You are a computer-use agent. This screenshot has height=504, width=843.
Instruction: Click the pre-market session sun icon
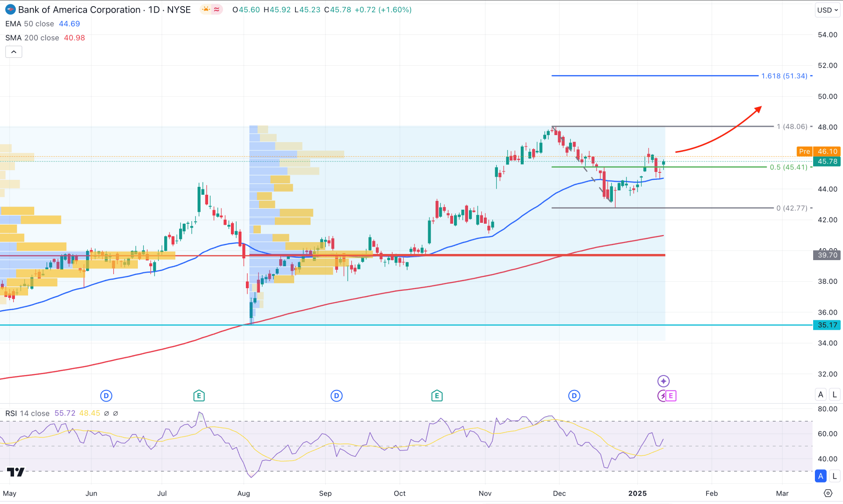205,10
